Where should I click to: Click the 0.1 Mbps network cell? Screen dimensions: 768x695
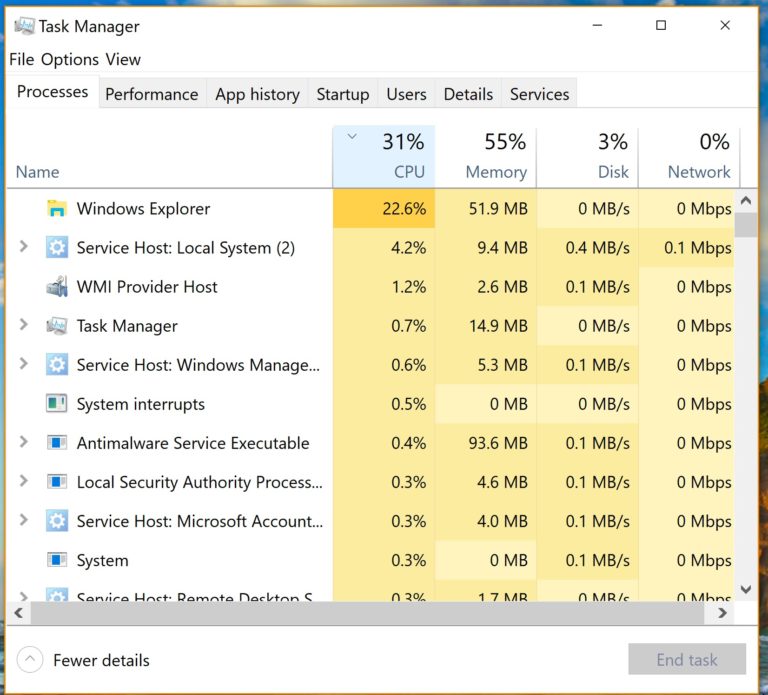click(686, 248)
